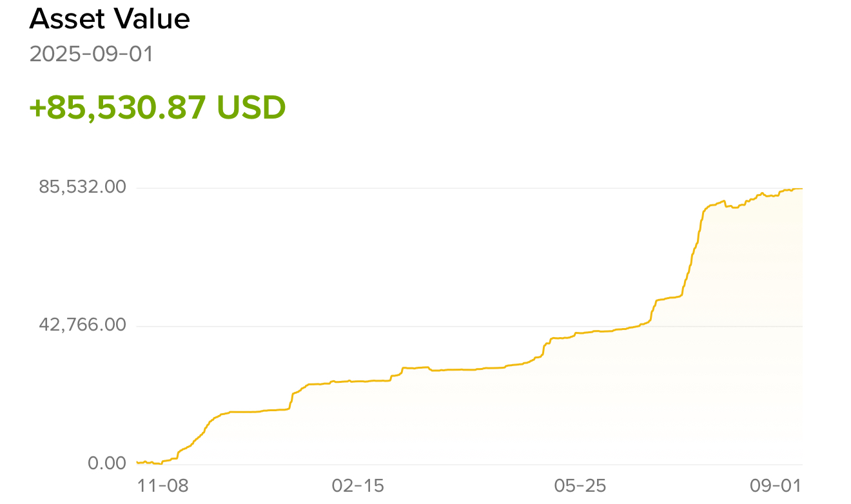Click the chart line above the 05-25 label
The width and height of the screenshot is (851, 504).
580,333
